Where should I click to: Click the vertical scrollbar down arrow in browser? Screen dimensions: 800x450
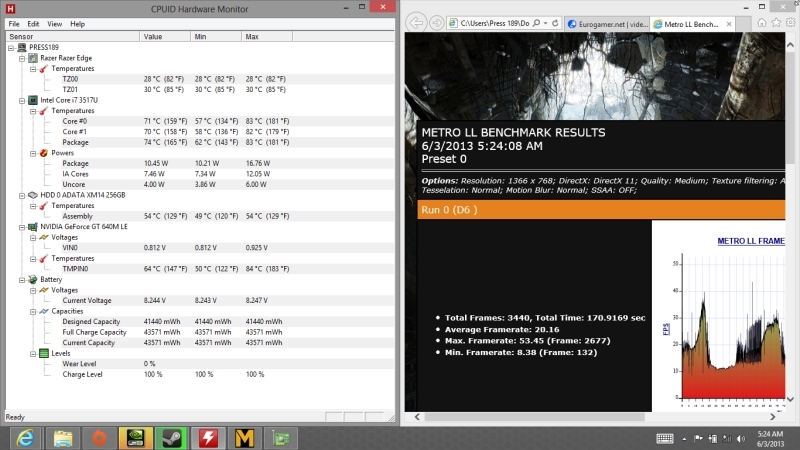click(x=790, y=399)
